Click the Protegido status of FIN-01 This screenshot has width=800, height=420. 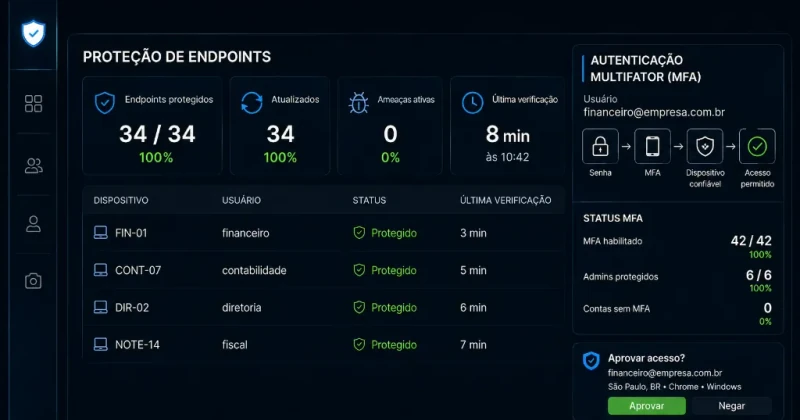[394, 233]
